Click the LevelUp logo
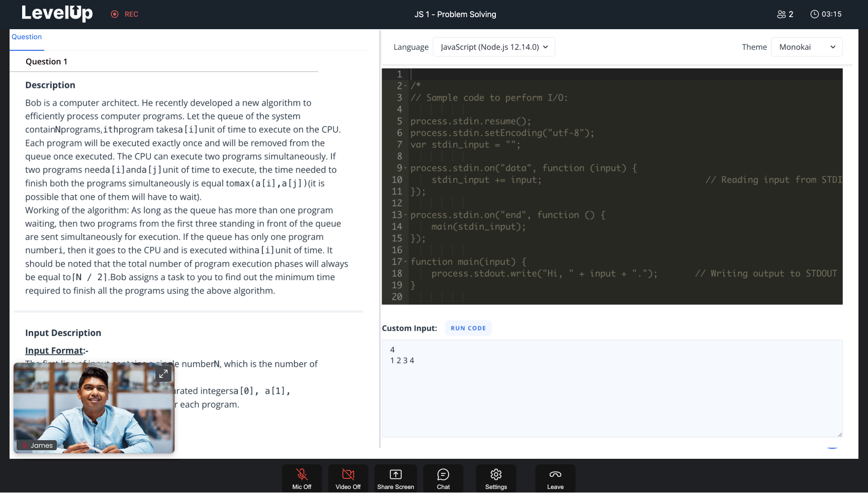The width and height of the screenshot is (868, 493). pos(57,13)
